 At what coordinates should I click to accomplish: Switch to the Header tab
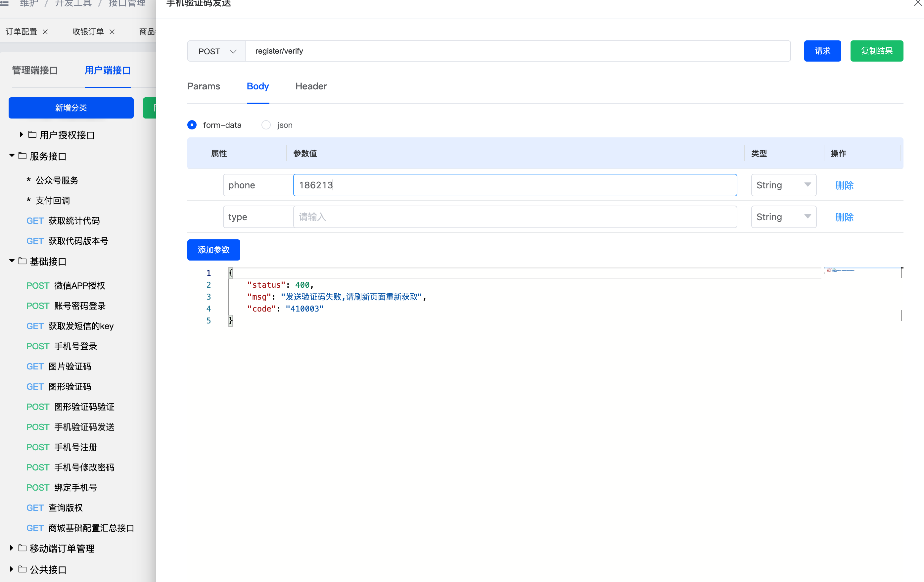pyautogui.click(x=311, y=86)
